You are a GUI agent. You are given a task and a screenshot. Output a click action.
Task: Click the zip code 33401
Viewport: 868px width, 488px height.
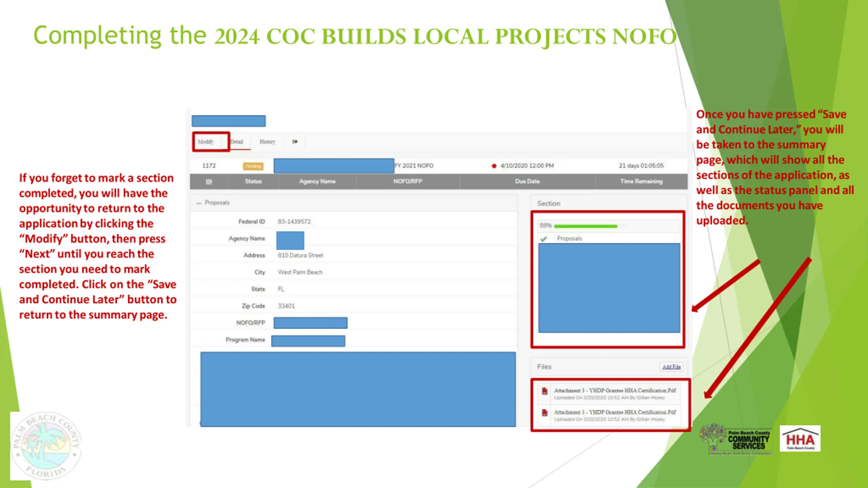pos(286,306)
